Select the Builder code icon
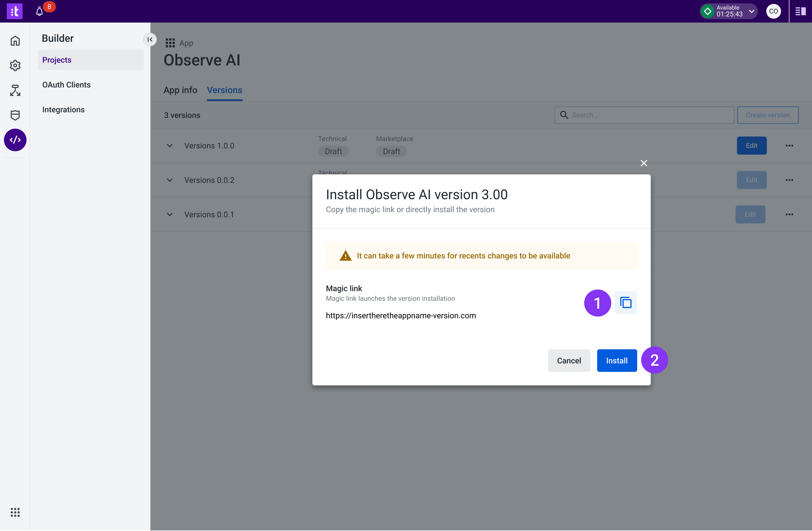The width and height of the screenshot is (812, 531). click(x=15, y=140)
